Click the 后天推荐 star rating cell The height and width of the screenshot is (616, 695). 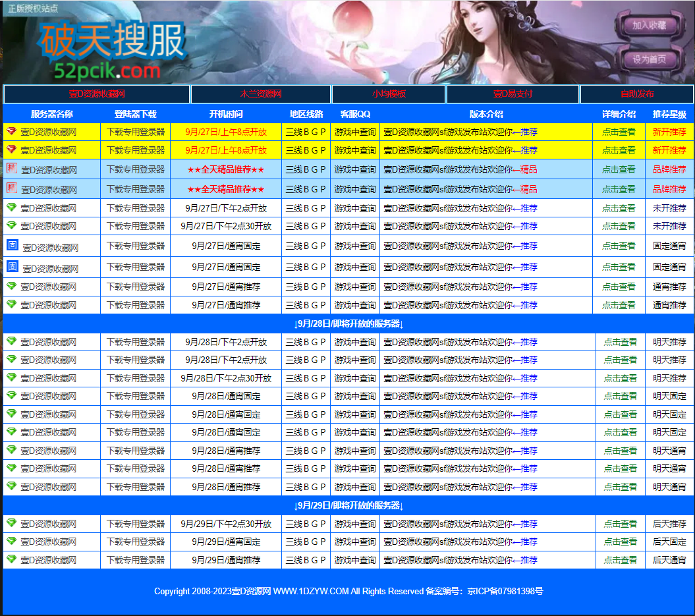(669, 524)
